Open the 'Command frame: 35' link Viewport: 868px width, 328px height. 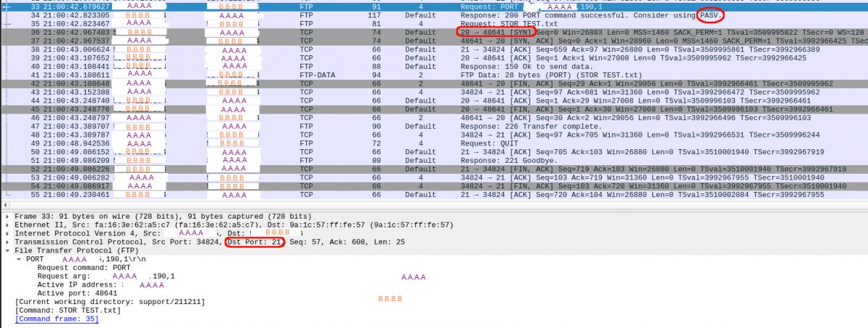coord(56,319)
